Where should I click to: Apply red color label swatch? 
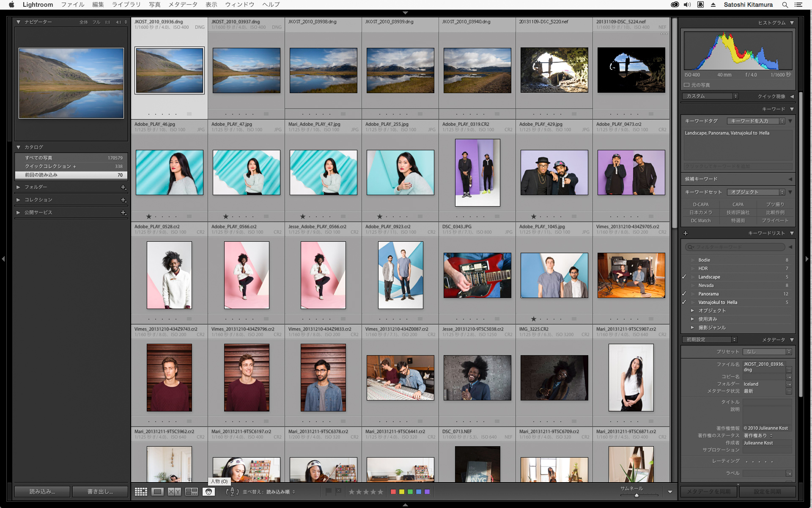[393, 491]
